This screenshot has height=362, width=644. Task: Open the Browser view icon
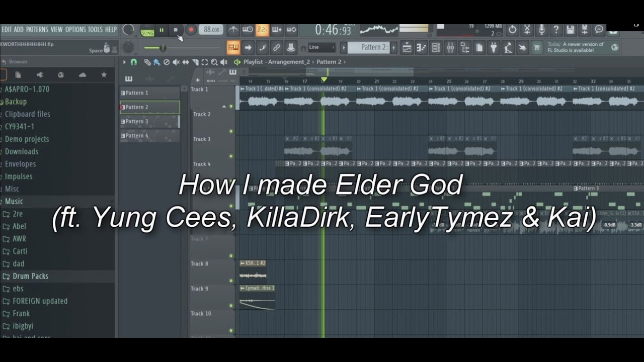[x=465, y=48]
